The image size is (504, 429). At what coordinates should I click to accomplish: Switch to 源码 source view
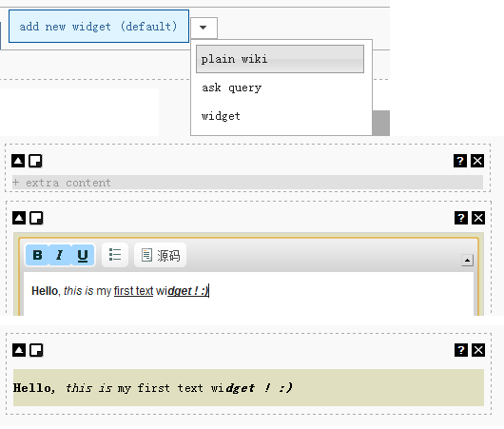click(x=160, y=255)
